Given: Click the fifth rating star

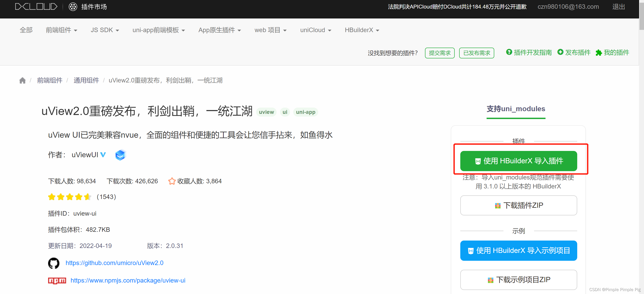Looking at the screenshot, I should 88,197.
